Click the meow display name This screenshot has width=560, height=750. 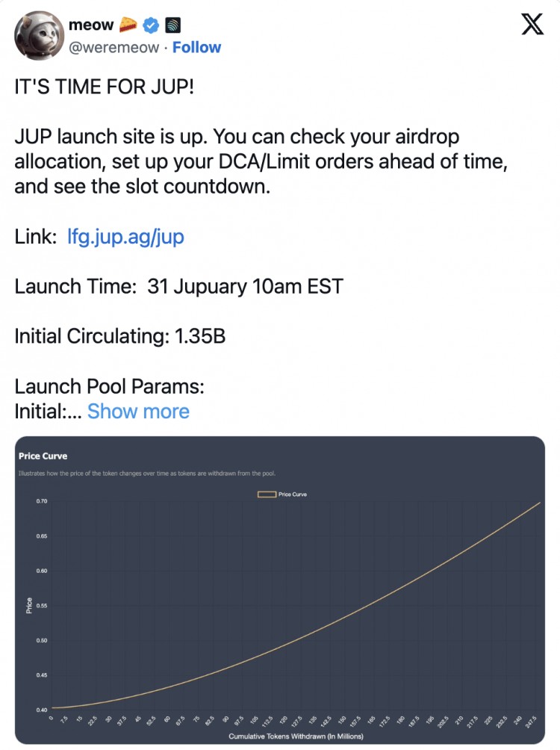(x=90, y=24)
